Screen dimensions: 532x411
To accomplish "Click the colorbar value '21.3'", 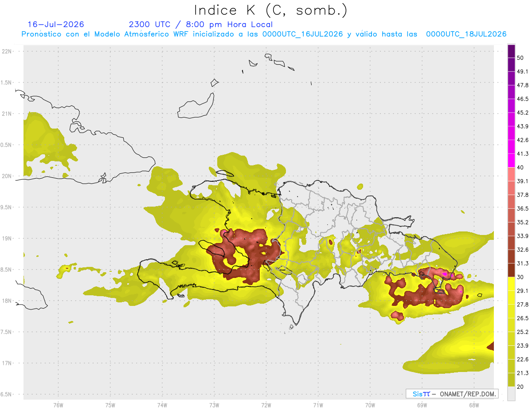I will (x=523, y=373).
